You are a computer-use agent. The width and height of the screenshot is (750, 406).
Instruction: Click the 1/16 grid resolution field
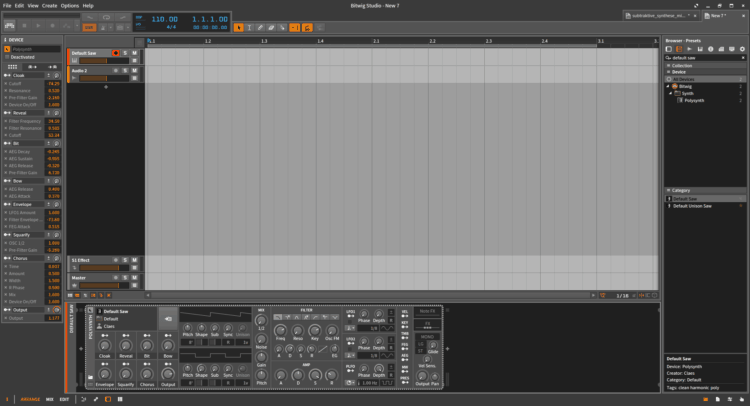pyautogui.click(x=622, y=296)
